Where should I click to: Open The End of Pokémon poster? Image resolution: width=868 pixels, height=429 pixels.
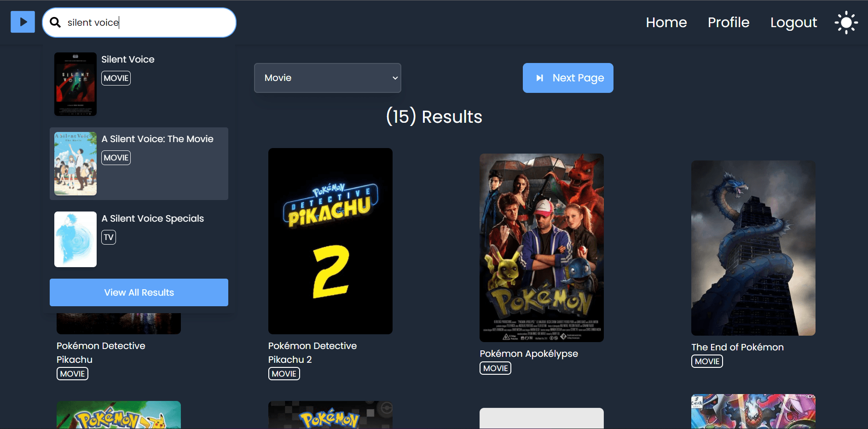pyautogui.click(x=753, y=247)
